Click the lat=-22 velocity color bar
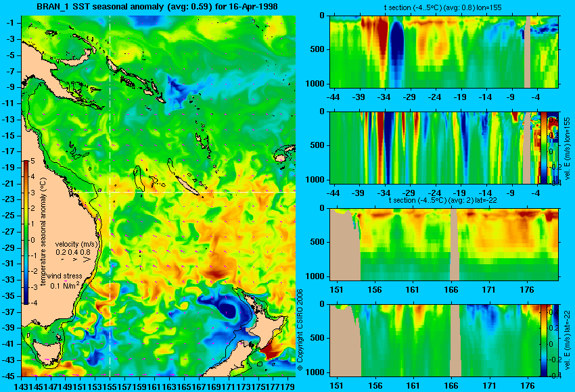Image resolution: width=575 pixels, height=392 pixels. (x=543, y=341)
